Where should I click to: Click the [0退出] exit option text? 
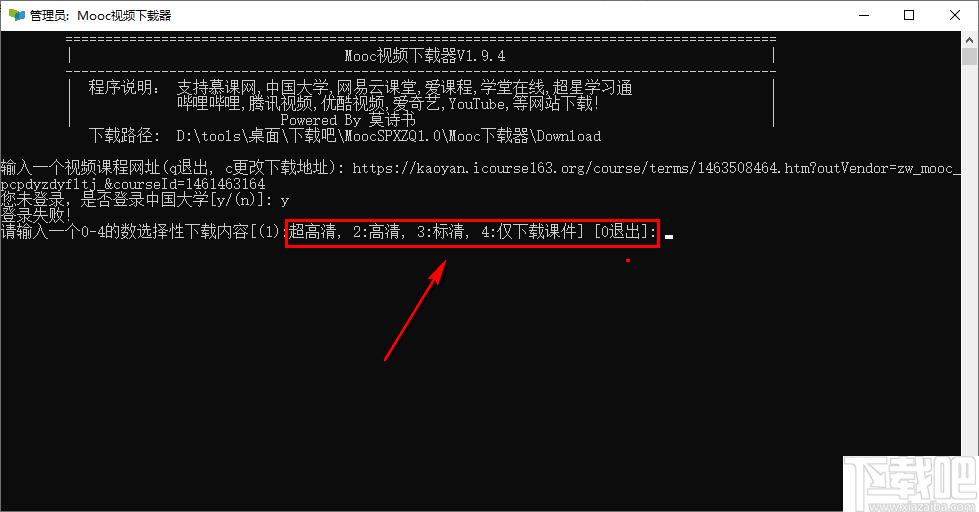click(624, 232)
